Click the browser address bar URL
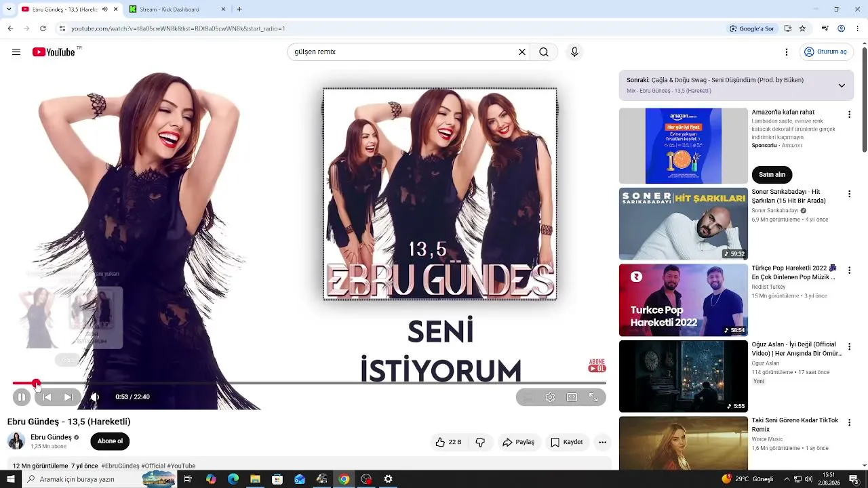 (178, 28)
